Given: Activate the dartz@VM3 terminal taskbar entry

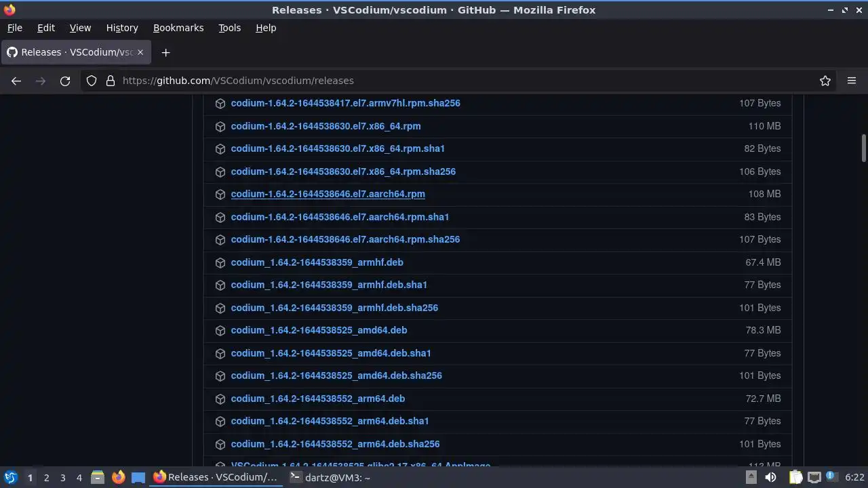Looking at the screenshot, I should (x=330, y=478).
